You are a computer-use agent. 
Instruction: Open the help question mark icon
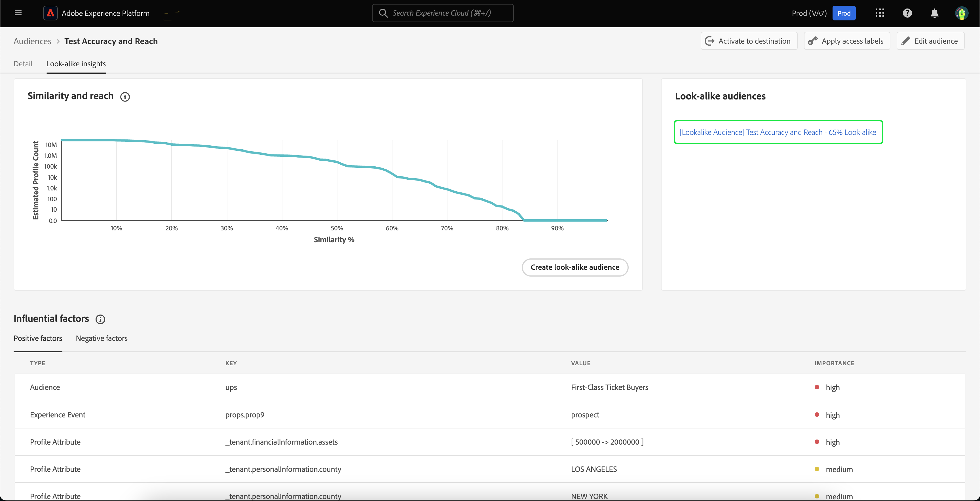907,13
